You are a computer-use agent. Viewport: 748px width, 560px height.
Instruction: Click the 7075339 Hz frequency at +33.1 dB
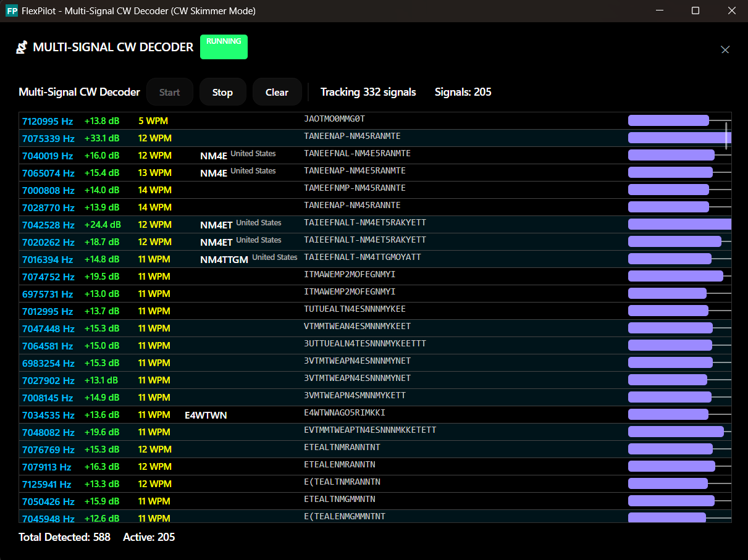coord(48,138)
